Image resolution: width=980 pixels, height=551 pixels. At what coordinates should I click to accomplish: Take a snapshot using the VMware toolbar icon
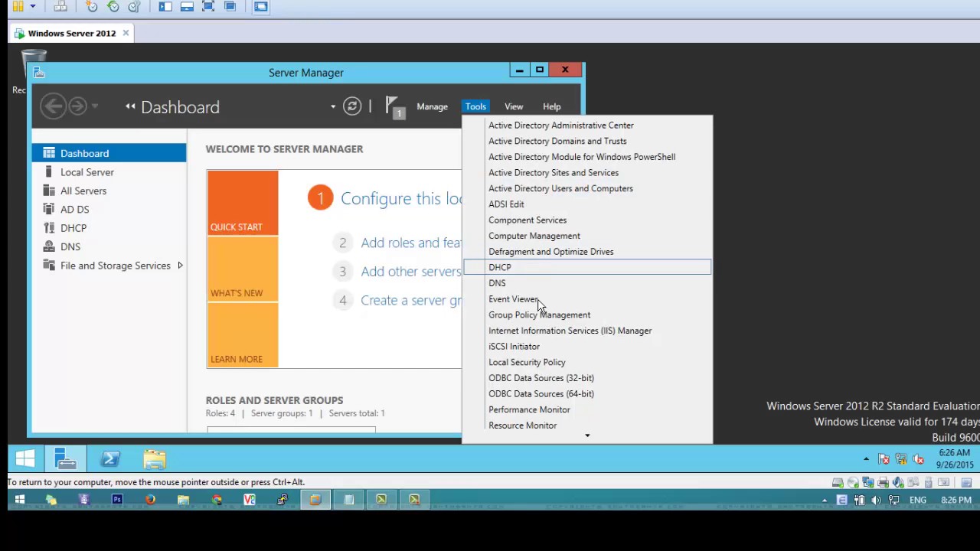(91, 6)
